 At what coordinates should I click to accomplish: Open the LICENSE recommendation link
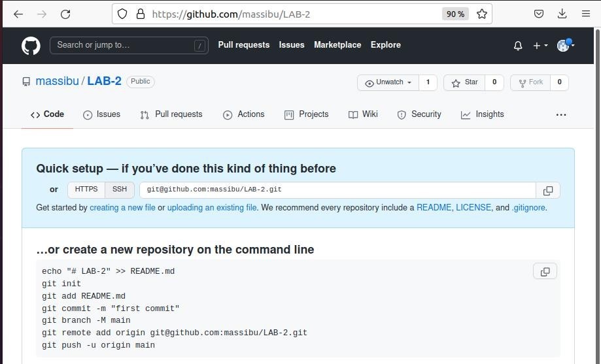473,208
